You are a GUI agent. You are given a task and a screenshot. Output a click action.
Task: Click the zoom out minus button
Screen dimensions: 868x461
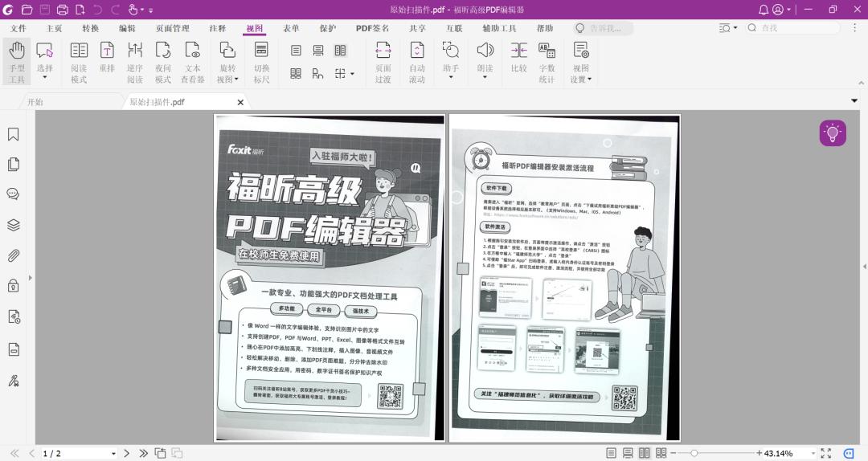point(674,453)
